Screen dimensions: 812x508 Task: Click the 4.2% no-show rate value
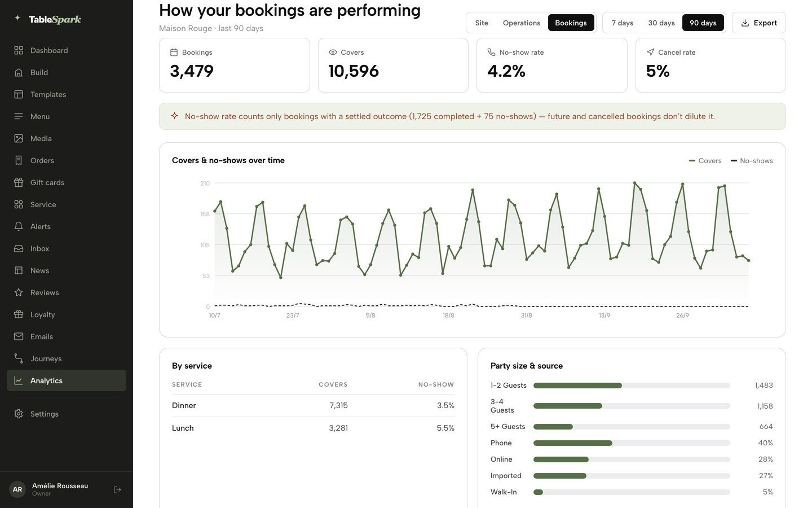click(506, 71)
